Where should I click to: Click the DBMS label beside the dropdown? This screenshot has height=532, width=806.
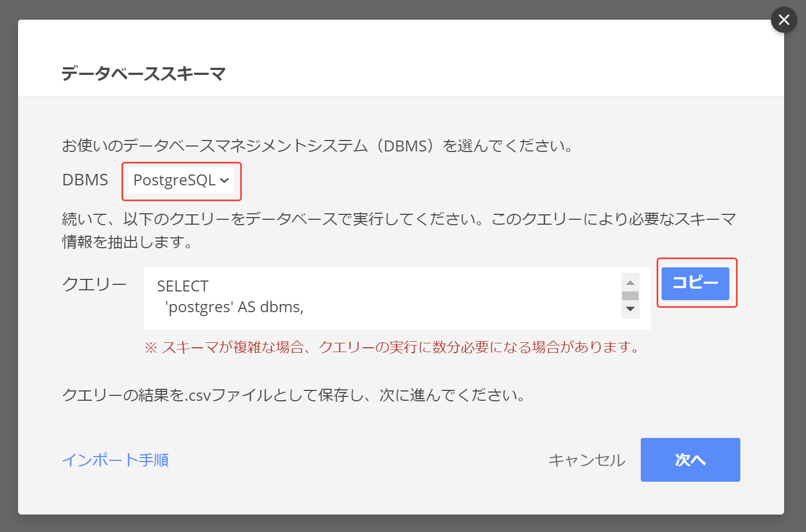(x=85, y=180)
